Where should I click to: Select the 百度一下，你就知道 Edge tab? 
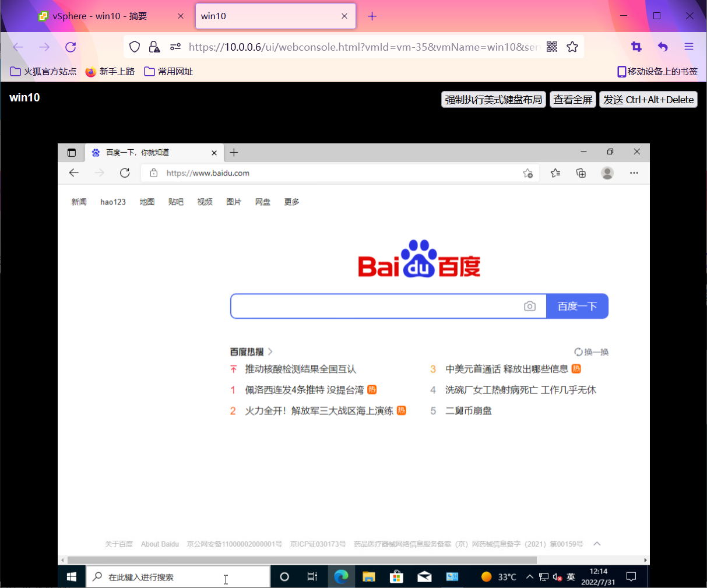coord(154,153)
